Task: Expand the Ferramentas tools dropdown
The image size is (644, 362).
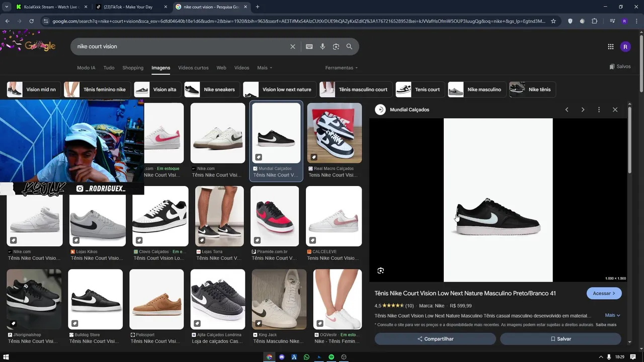Action: [342, 68]
